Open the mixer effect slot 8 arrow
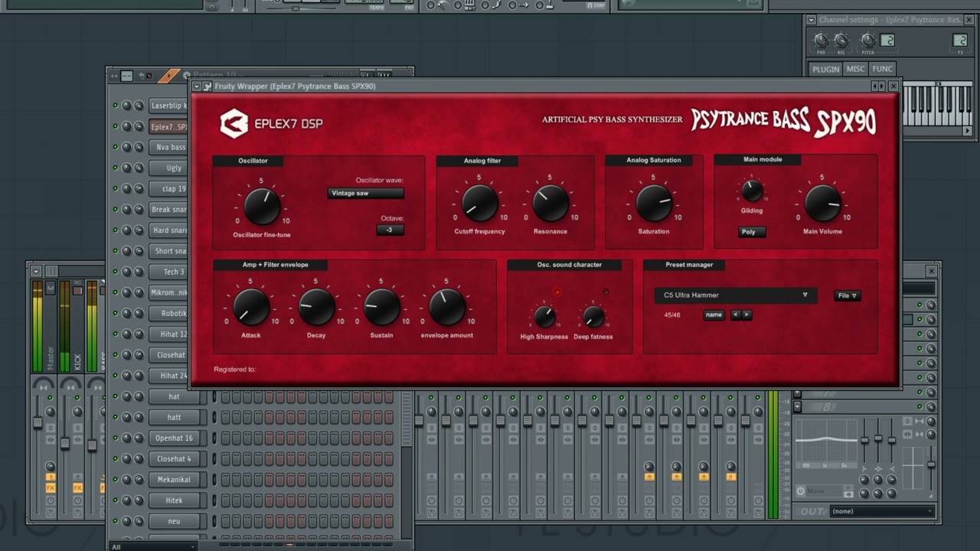Image resolution: width=980 pixels, height=551 pixels. pos(798,406)
